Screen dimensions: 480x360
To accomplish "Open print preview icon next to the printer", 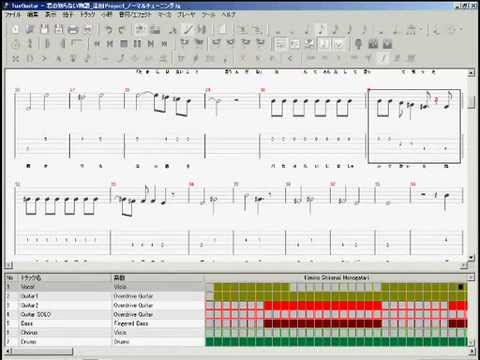I will 88,29.
